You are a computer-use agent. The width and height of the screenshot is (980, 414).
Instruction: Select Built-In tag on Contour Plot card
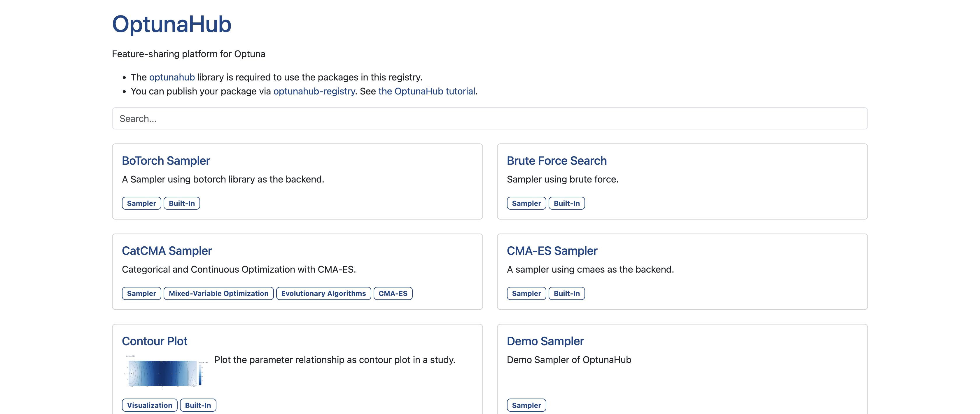[198, 405]
